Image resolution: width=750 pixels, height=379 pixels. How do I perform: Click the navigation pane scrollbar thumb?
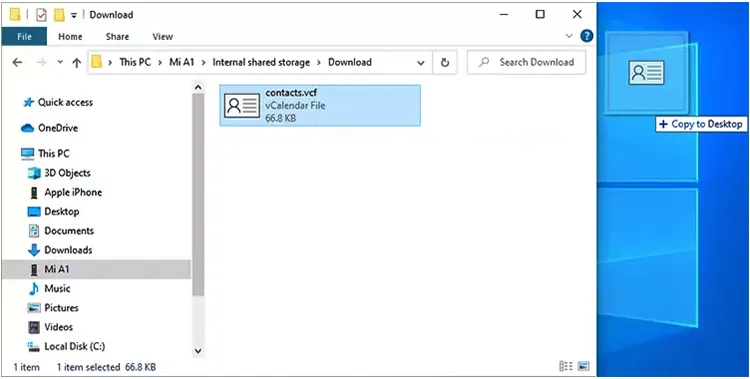198,194
